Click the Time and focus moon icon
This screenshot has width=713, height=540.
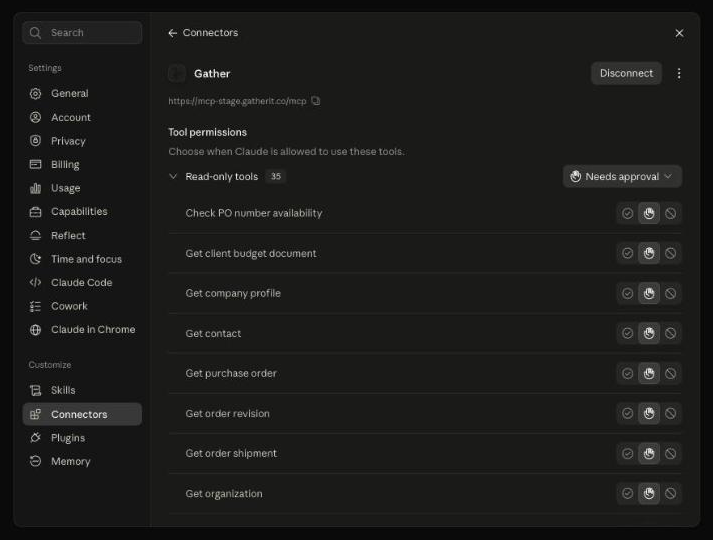tap(35, 259)
